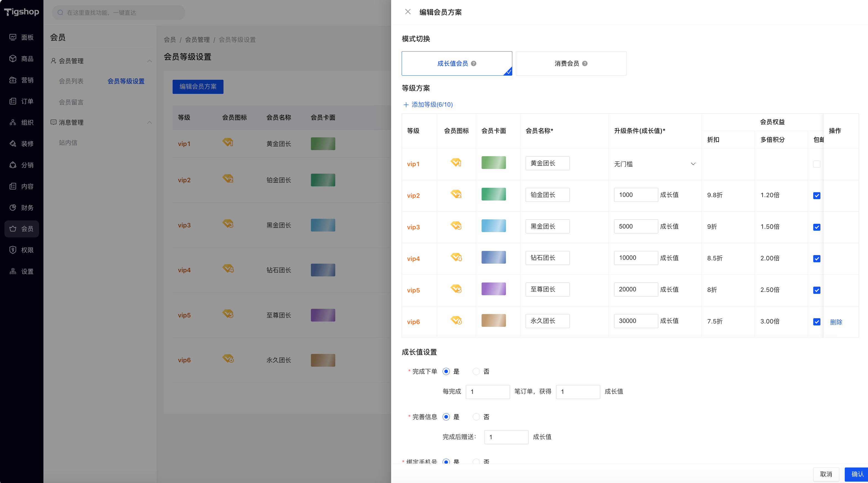Screen dimensions: 868x483
Task: Collapse the 会员管理 menu section
Action: pyautogui.click(x=149, y=61)
